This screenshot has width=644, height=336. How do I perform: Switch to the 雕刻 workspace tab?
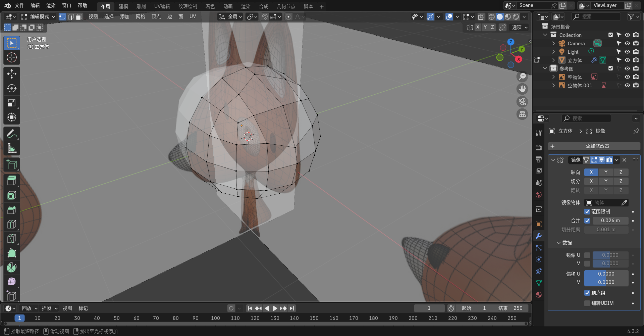pyautogui.click(x=141, y=6)
